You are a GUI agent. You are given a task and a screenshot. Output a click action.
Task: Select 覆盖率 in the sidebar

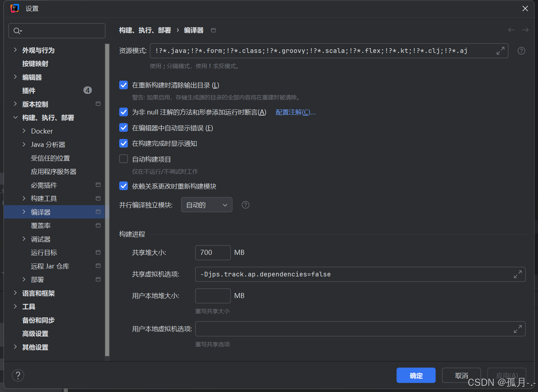[x=41, y=225]
